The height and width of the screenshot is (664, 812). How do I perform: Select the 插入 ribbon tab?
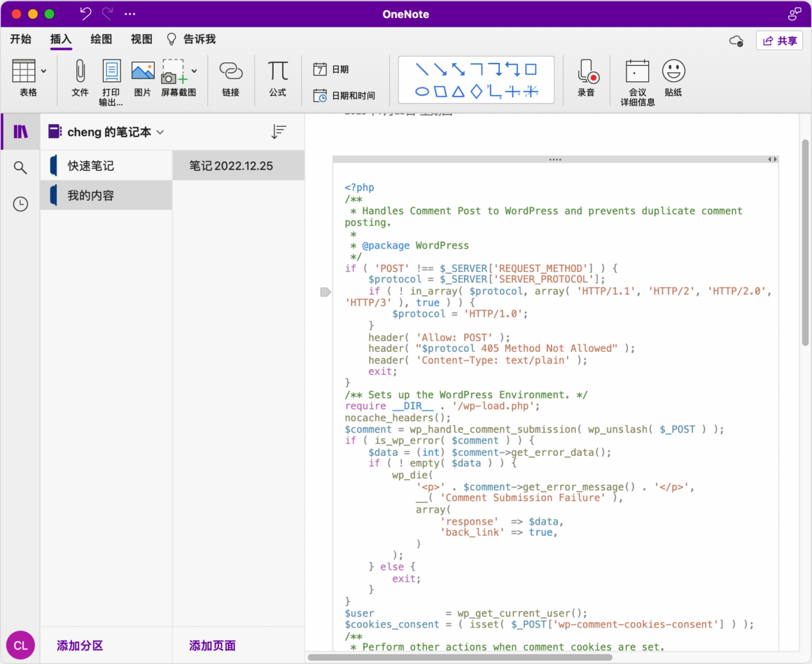pyautogui.click(x=61, y=39)
